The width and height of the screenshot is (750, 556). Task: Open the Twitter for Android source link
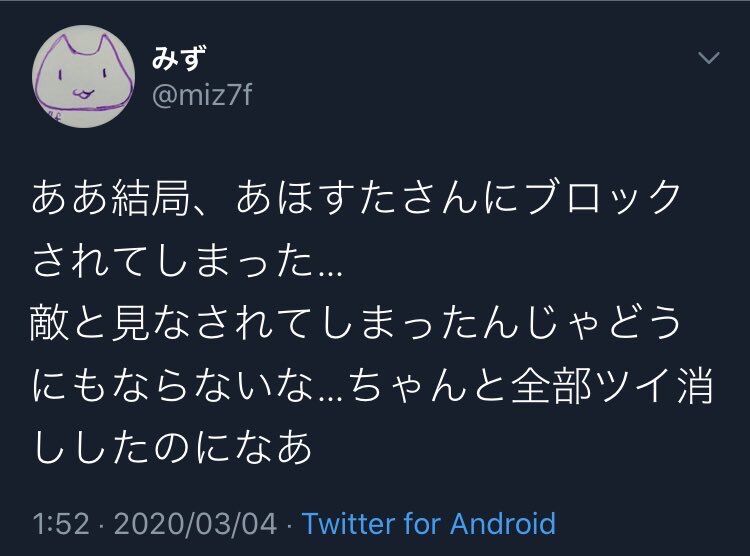tap(429, 523)
